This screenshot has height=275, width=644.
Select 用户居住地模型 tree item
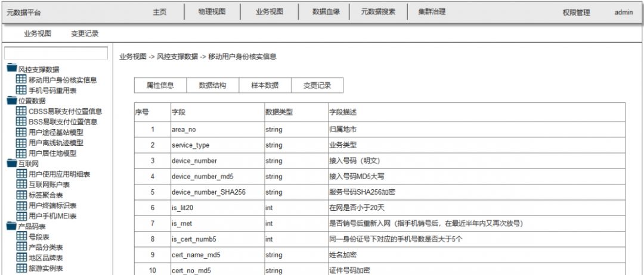point(52,154)
